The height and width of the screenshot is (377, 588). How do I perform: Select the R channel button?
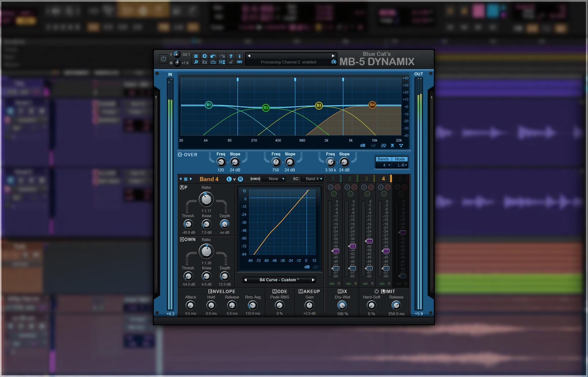click(x=240, y=179)
